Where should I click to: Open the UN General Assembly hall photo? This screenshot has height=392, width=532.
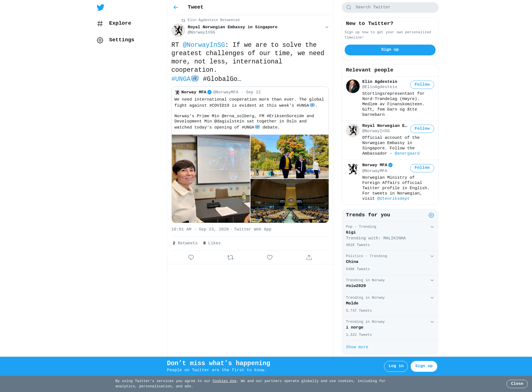(290, 201)
